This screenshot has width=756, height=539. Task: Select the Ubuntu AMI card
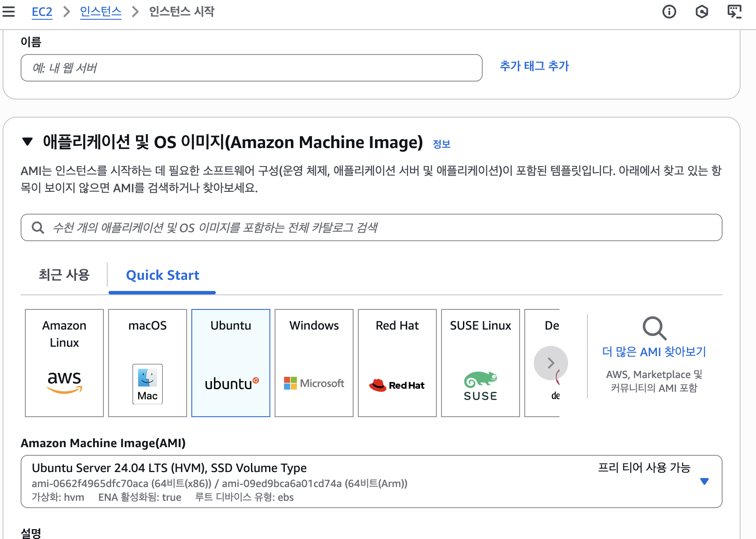(x=231, y=363)
